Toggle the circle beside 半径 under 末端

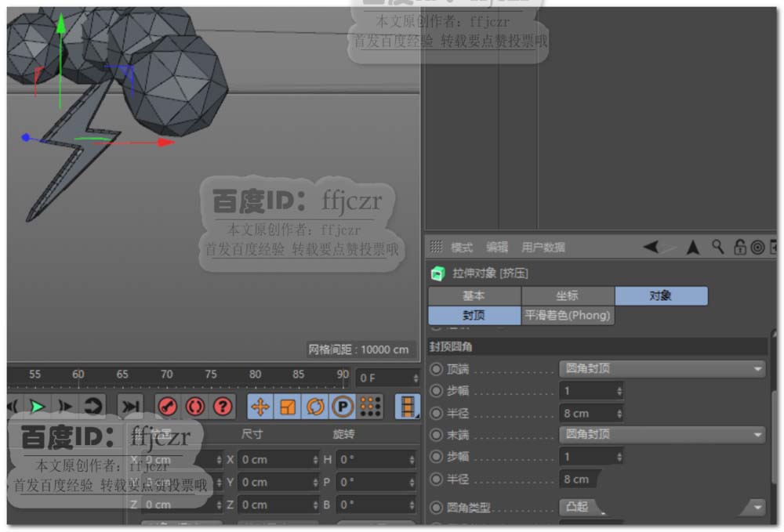coord(437,479)
